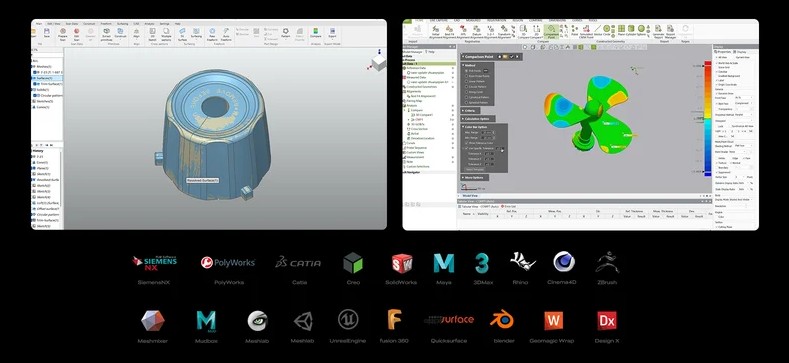This screenshot has height=363, width=789.
Task: Click the deviation color bar legend
Action: pyautogui.click(x=707, y=120)
